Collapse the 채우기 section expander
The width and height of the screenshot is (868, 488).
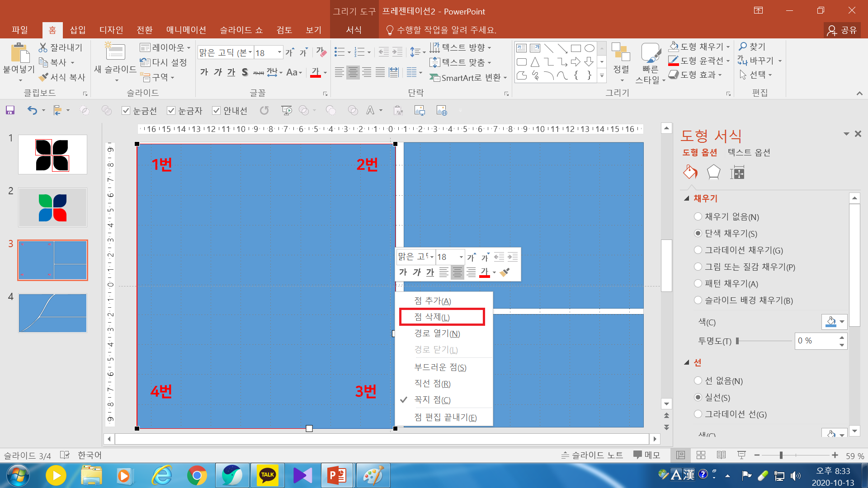[x=687, y=198]
